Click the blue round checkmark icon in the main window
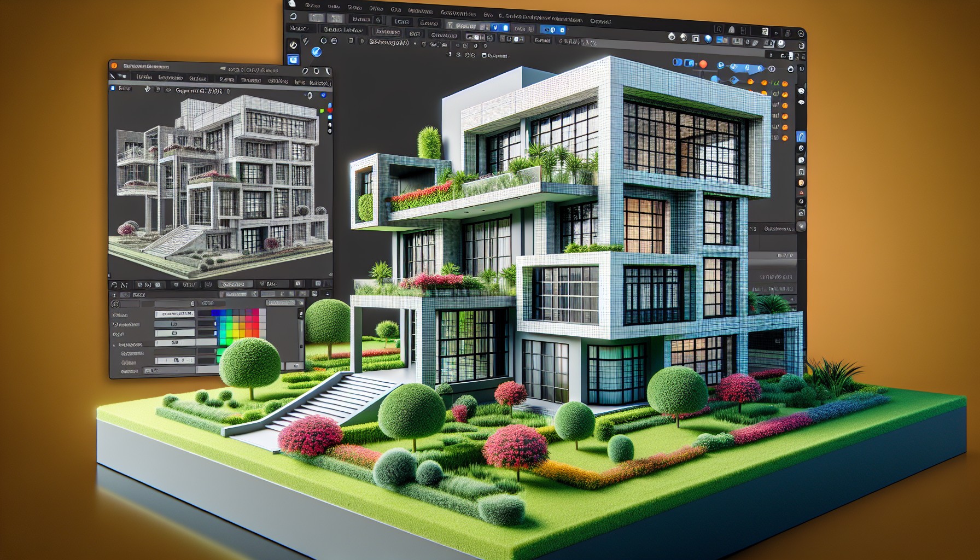 coord(317,52)
